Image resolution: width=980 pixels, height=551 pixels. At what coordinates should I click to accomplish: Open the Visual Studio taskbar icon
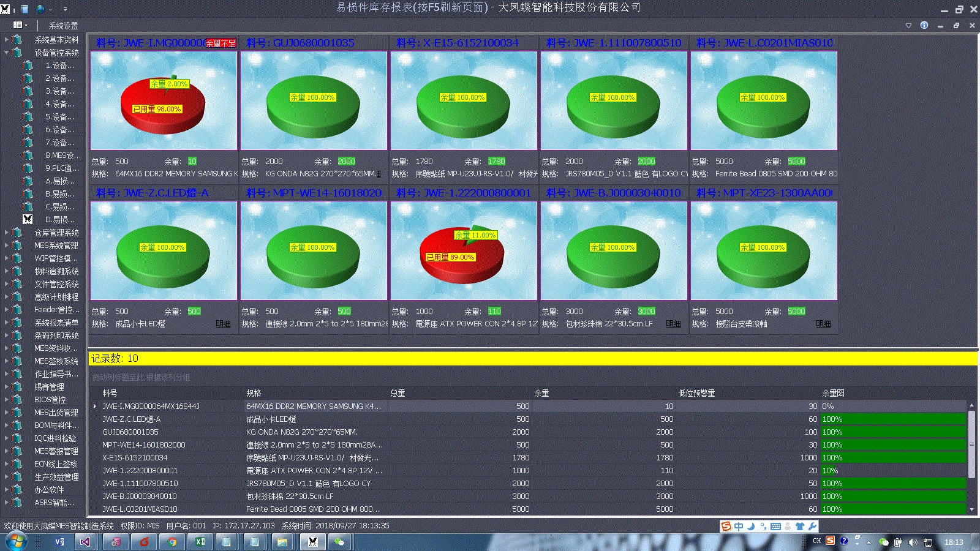(85, 541)
